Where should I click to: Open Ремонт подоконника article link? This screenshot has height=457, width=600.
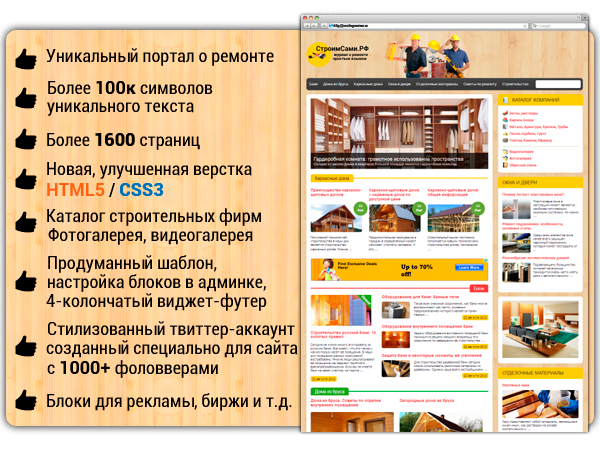click(x=533, y=226)
